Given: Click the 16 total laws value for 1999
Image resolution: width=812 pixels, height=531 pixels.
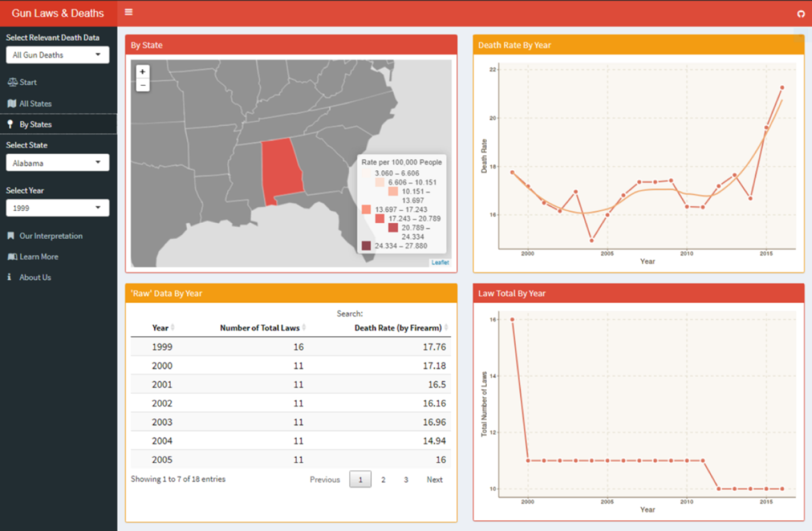Looking at the screenshot, I should click(298, 347).
